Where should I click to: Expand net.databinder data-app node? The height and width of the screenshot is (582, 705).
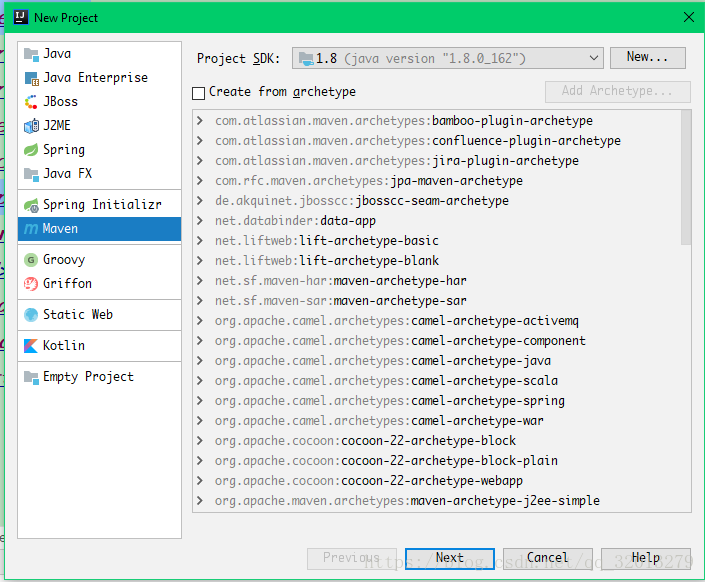(x=200, y=220)
